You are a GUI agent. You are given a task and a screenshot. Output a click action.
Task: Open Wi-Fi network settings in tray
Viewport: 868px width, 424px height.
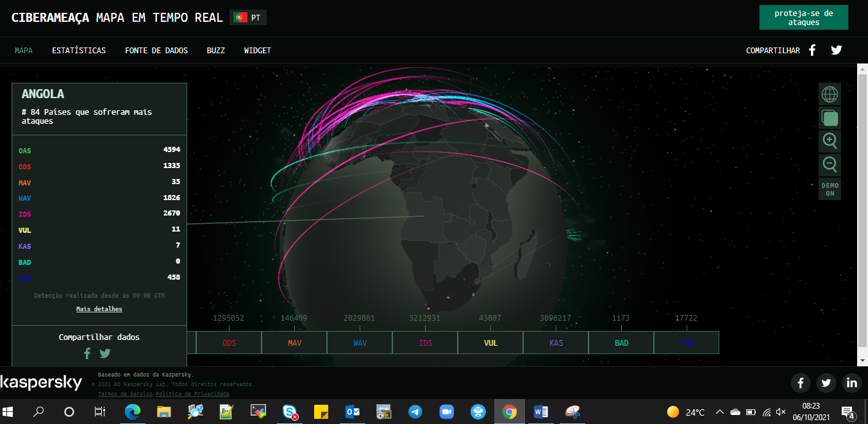[767, 412]
